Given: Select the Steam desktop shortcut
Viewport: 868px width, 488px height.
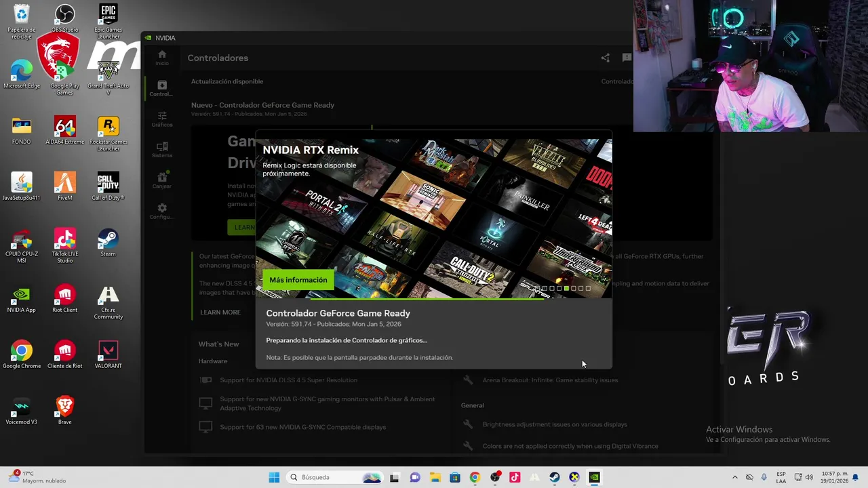Looking at the screenshot, I should point(108,243).
